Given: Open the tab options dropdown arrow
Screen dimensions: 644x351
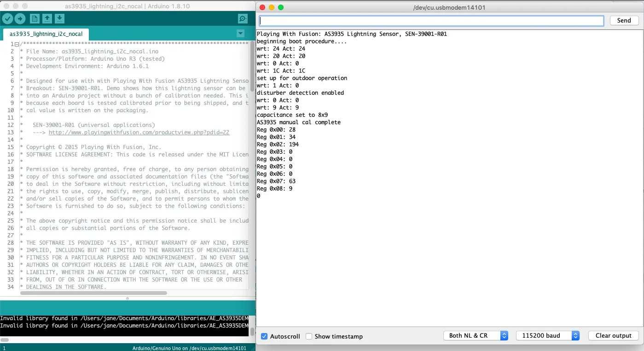Looking at the screenshot, I should pos(240,34).
